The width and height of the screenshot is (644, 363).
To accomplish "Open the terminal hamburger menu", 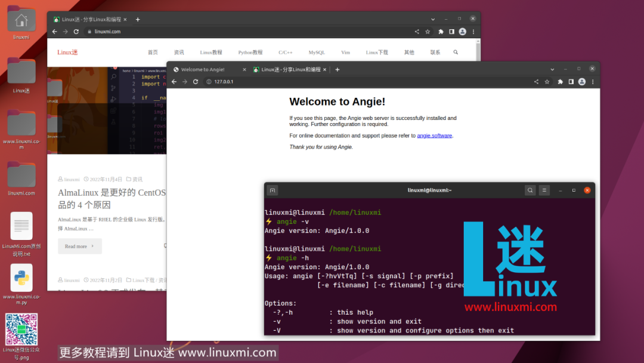I will click(544, 190).
